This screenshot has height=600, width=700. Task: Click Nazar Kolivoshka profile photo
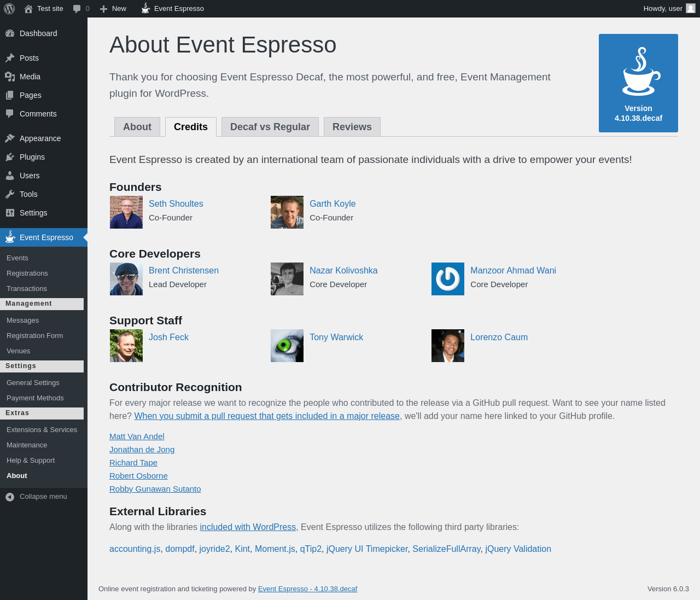click(x=287, y=279)
